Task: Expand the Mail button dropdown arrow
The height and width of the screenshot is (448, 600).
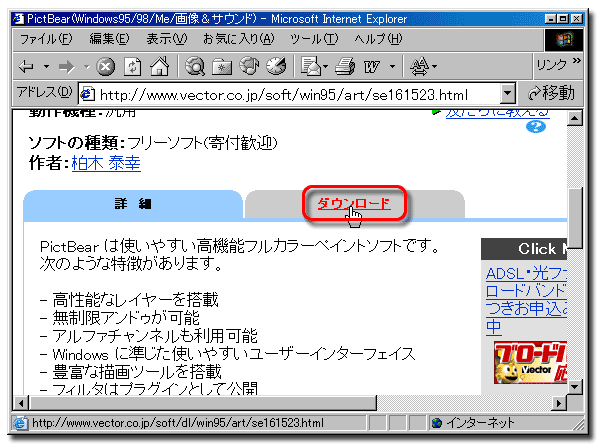Action: click(325, 67)
